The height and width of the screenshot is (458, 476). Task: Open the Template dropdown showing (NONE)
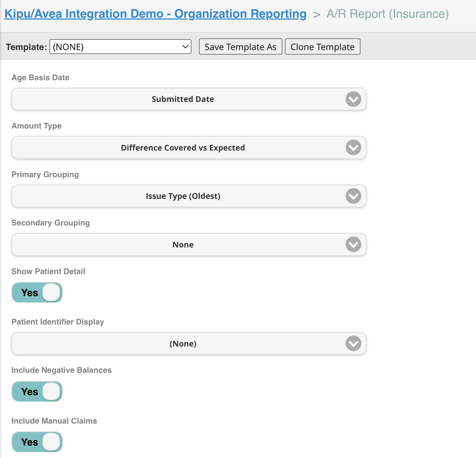(x=120, y=47)
